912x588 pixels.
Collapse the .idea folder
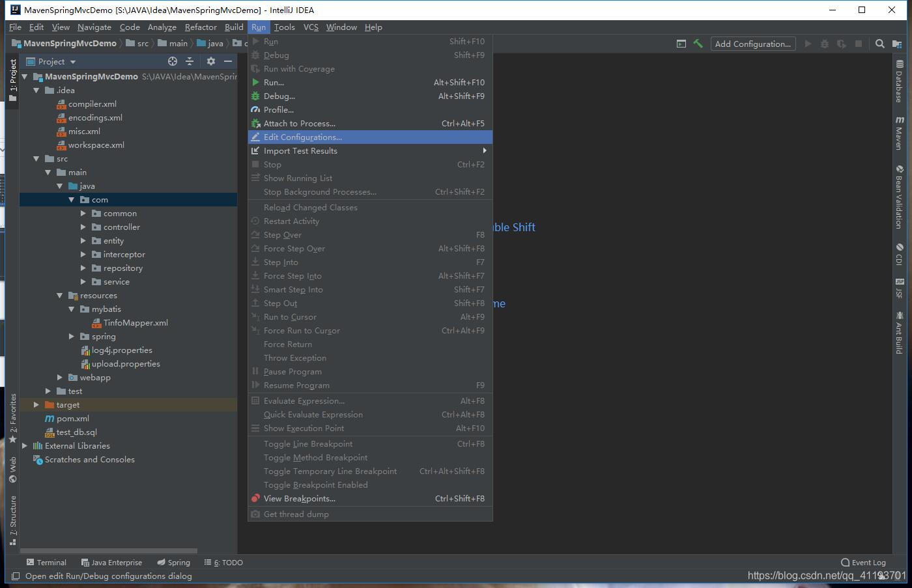[x=36, y=90]
